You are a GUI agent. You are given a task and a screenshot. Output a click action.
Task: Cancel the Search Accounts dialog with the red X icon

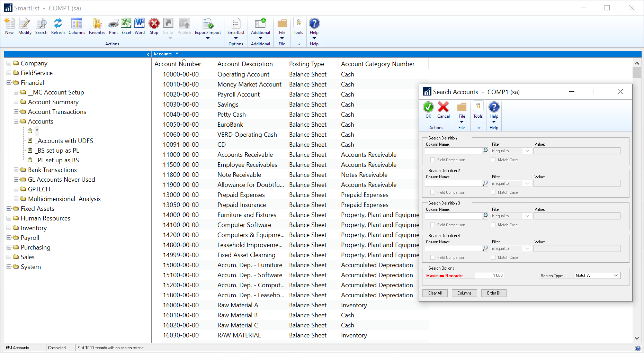(443, 108)
